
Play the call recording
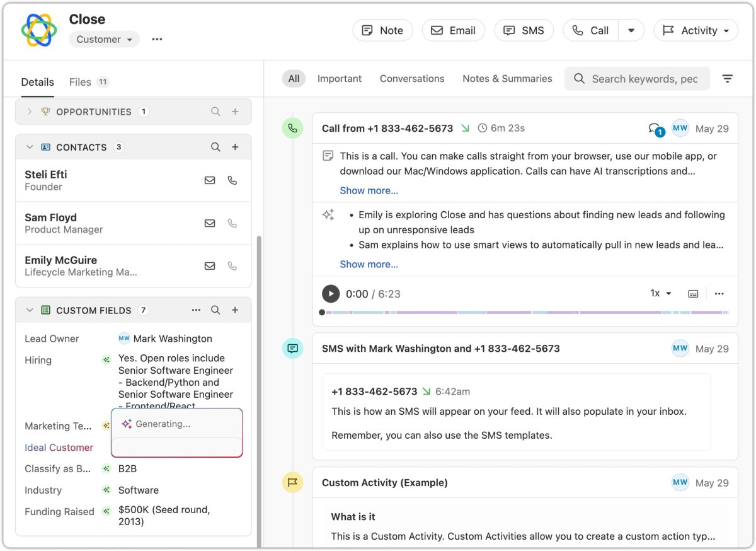tap(331, 294)
